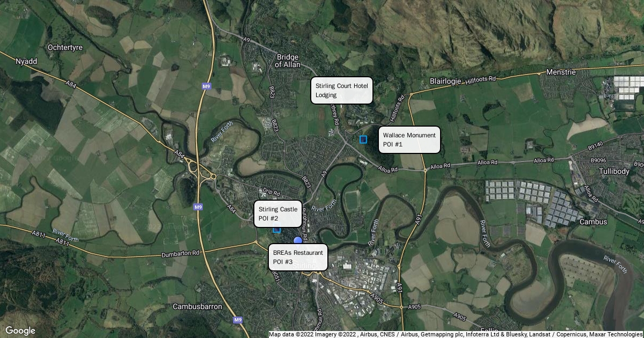Screen dimensions: 644x338
Task: Click the blue square marker under Stirling Castle label
Action: pos(277,230)
